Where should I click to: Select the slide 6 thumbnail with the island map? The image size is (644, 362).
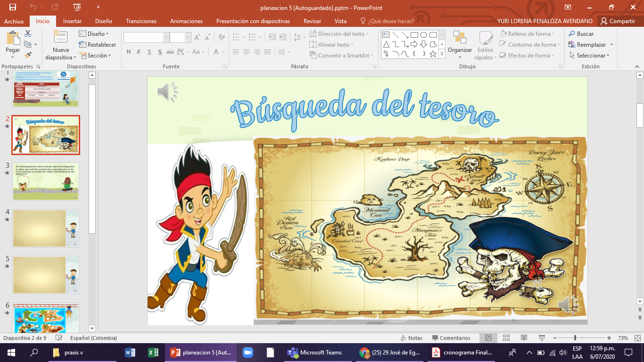[x=46, y=318]
